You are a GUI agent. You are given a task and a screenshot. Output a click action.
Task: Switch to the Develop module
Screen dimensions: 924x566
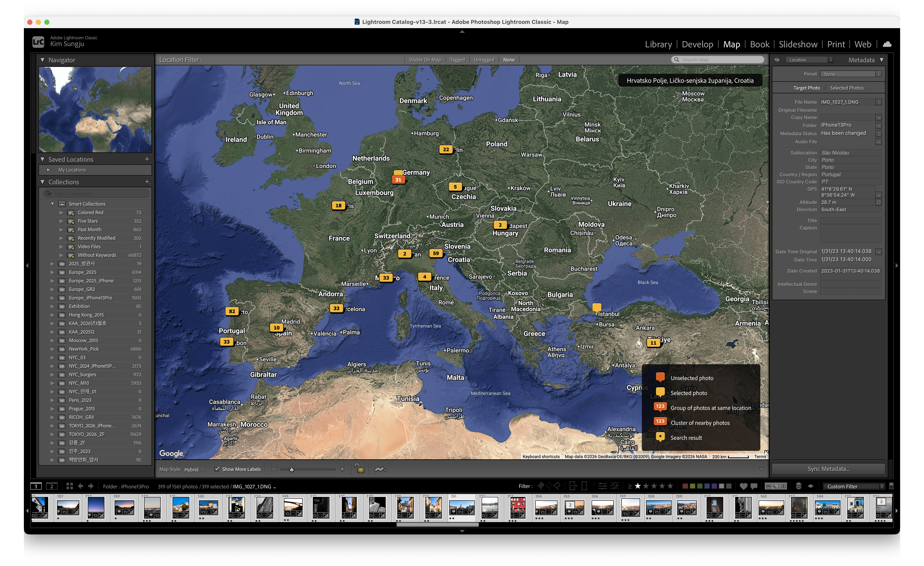[x=697, y=44]
